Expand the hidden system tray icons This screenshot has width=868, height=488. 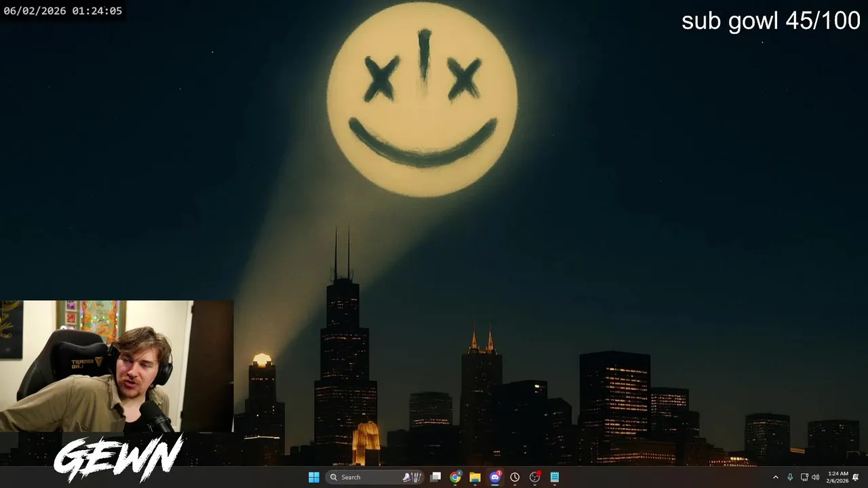[x=776, y=477]
